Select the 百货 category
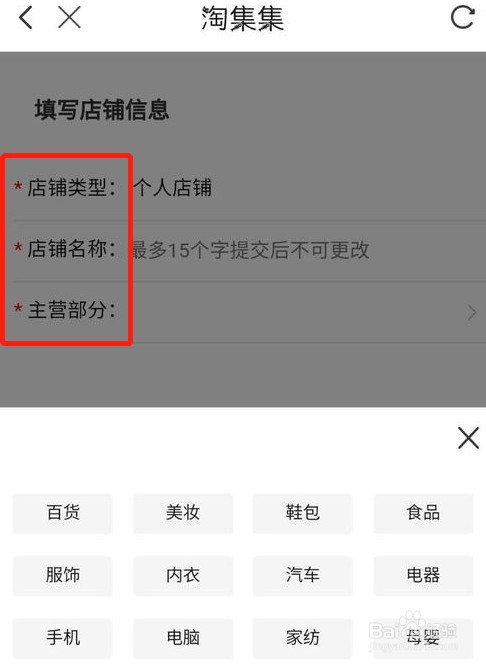The image size is (486, 664). pyautogui.click(x=63, y=513)
